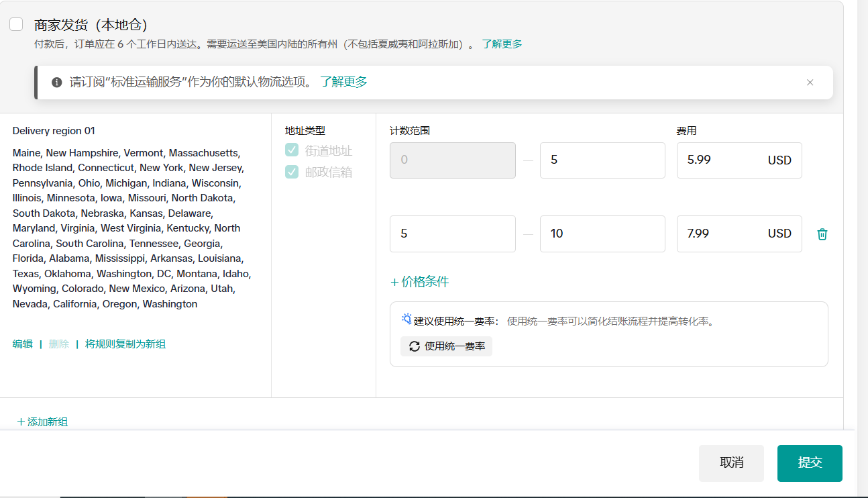Add a new 价格条件 price condition
The height and width of the screenshot is (498, 868).
click(420, 282)
